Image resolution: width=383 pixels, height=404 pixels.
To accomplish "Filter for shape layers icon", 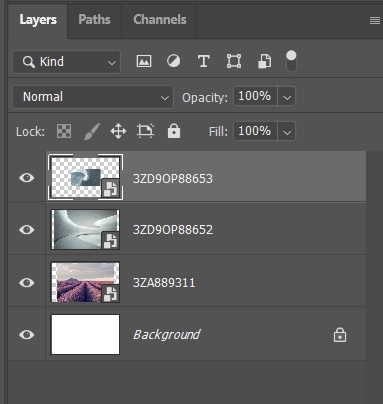I will (234, 61).
